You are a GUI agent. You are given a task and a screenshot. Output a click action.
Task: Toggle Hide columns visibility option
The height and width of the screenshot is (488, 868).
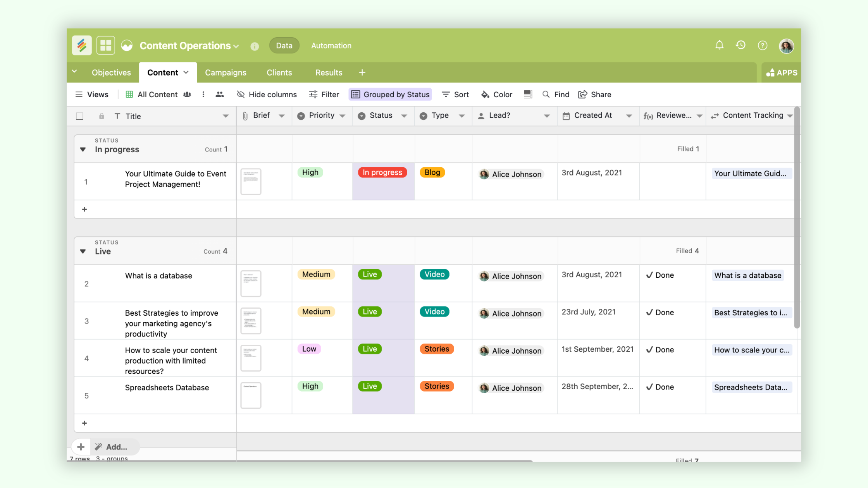(x=267, y=95)
